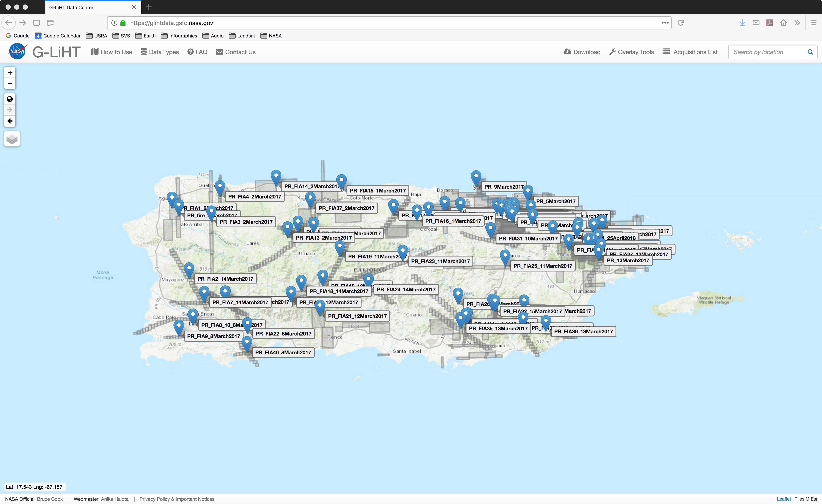Click the PR_FIA36_13March2017 label
Image resolution: width=822 pixels, height=504 pixels.
tap(583, 331)
